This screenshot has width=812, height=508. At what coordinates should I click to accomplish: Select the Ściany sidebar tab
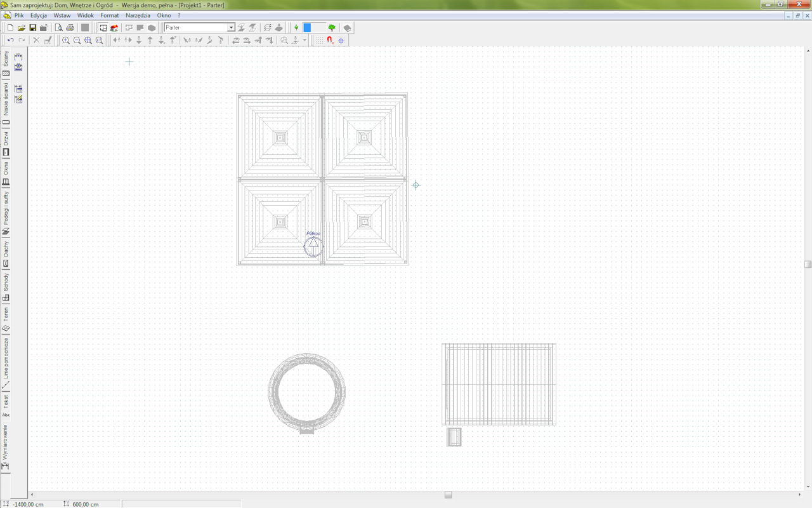pos(6,63)
